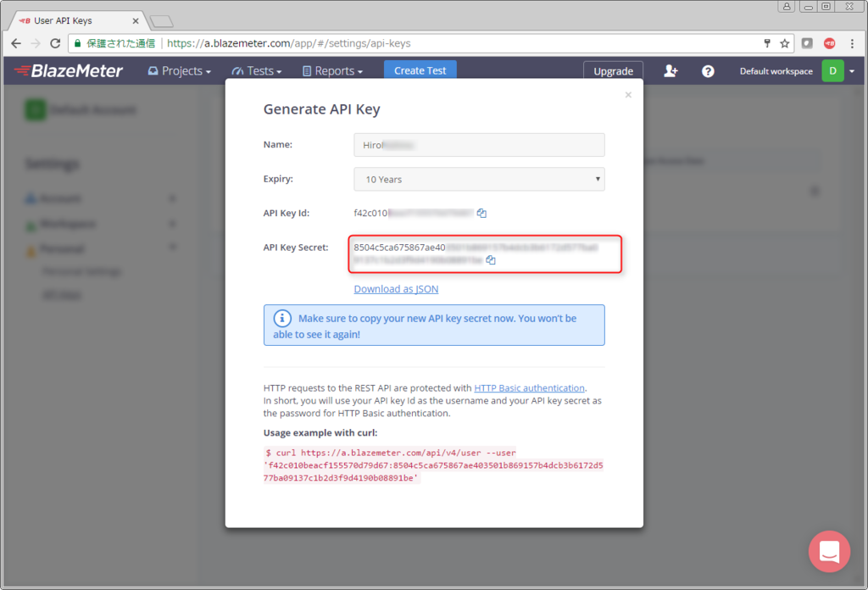The height and width of the screenshot is (590, 868).
Task: Open the Projects menu
Action: (x=180, y=71)
